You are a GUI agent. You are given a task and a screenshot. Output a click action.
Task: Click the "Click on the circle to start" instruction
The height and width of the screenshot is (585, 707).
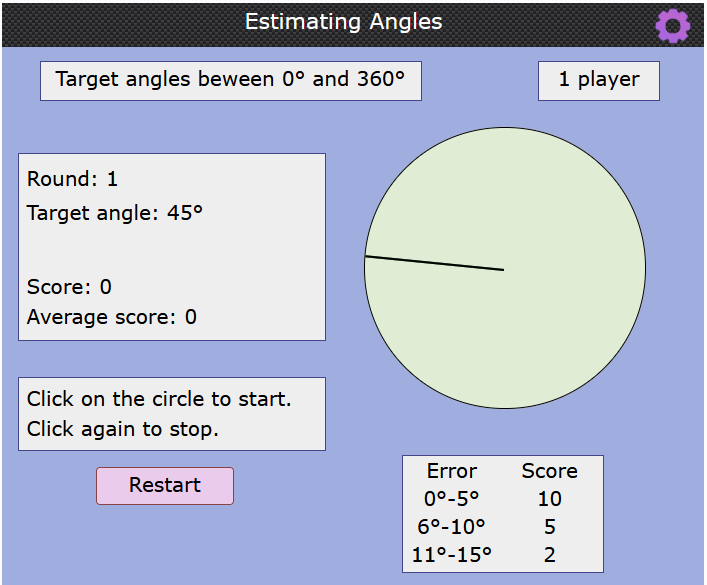point(159,399)
